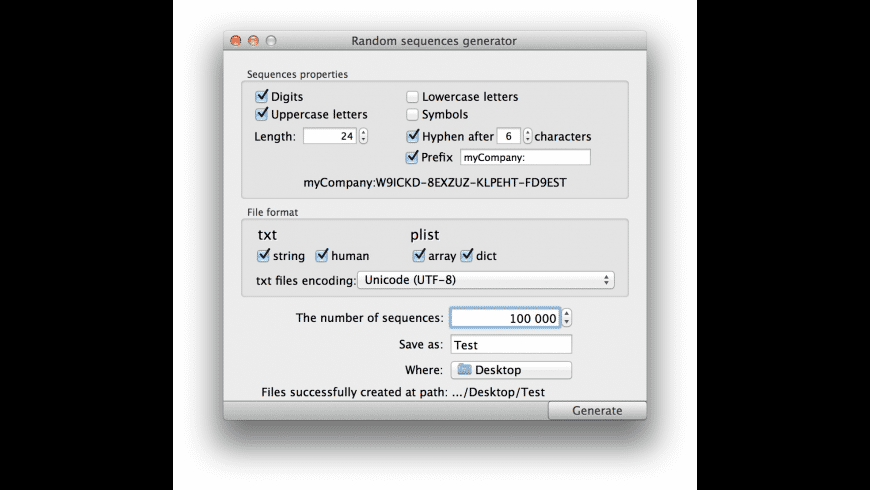Image resolution: width=870 pixels, height=490 pixels.
Task: Click the hyphen character count stepper
Action: pyautogui.click(x=528, y=136)
